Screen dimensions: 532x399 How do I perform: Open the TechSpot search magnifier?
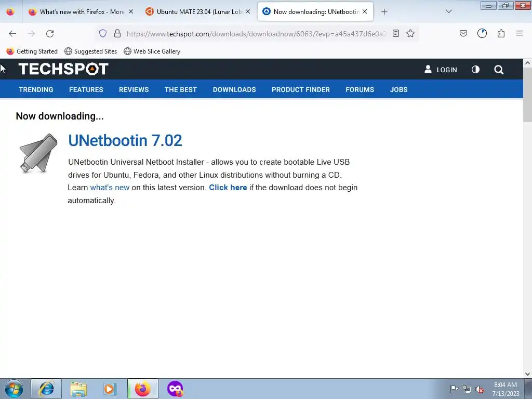pyautogui.click(x=499, y=70)
